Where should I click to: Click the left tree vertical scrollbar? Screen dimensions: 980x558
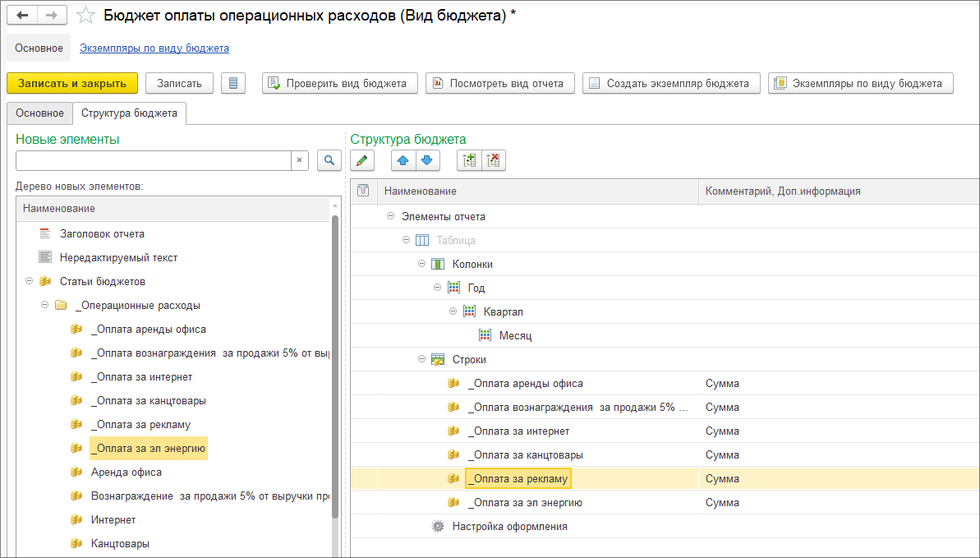click(335, 366)
